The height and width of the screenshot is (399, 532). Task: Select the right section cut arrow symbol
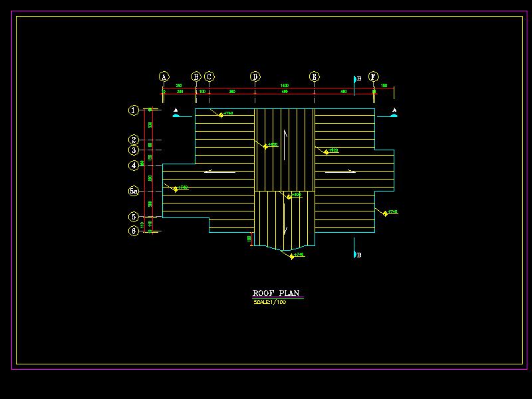coord(394,114)
